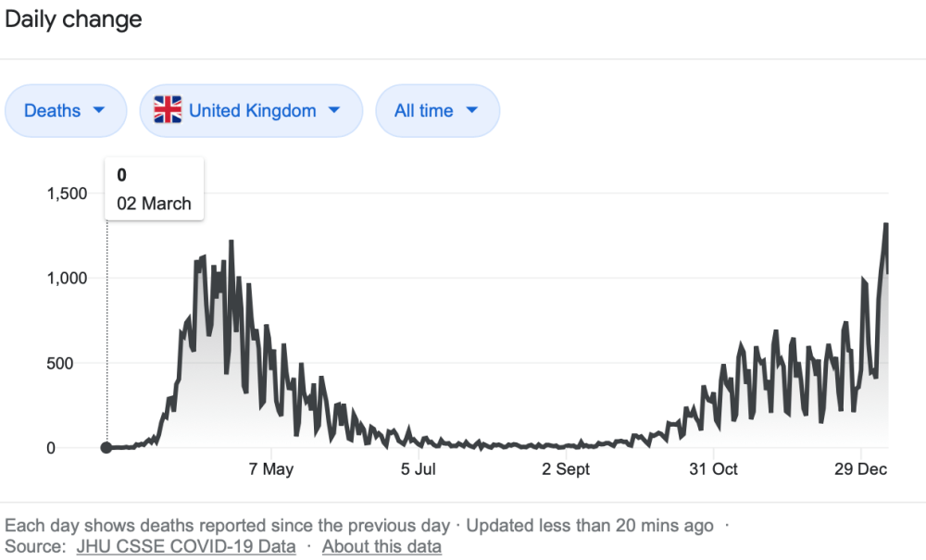The image size is (926, 560).
Task: Click the 29 Dec axis label
Action: [860, 469]
